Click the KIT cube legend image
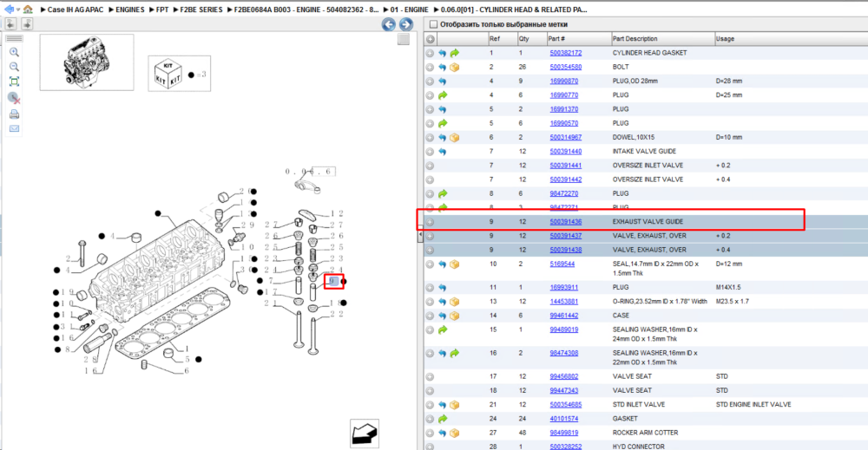 click(168, 74)
